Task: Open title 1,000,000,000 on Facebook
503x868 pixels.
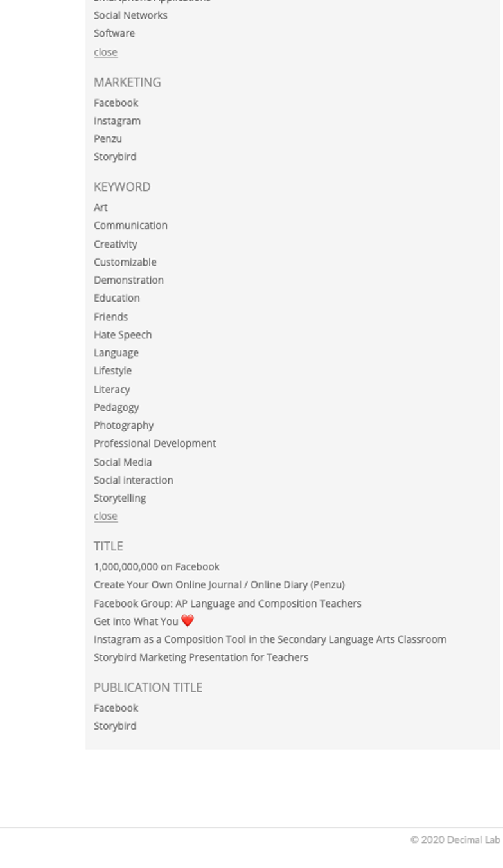Action: click(157, 567)
